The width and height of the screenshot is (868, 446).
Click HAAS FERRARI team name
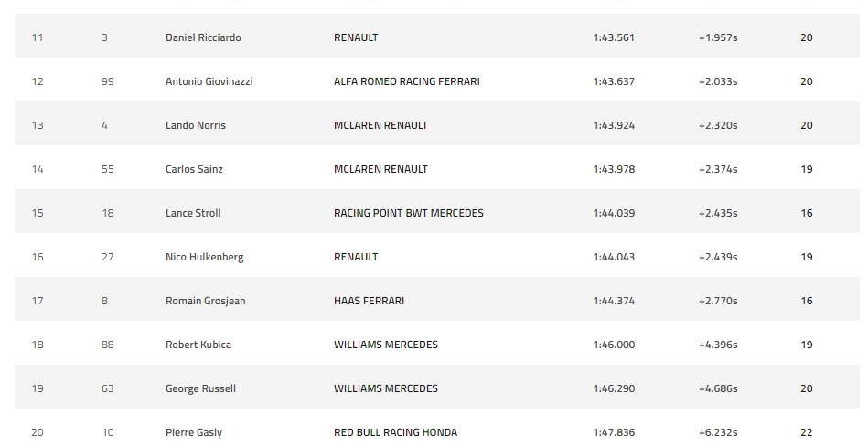tap(370, 301)
